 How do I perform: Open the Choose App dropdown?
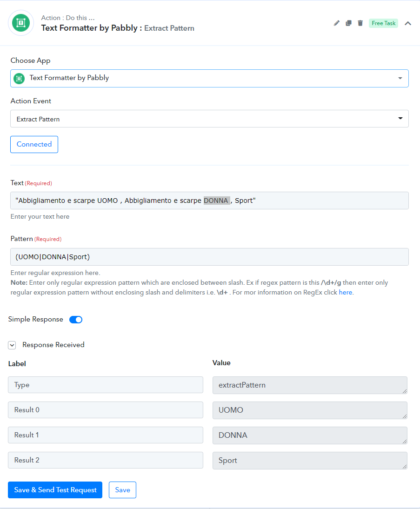[209, 78]
